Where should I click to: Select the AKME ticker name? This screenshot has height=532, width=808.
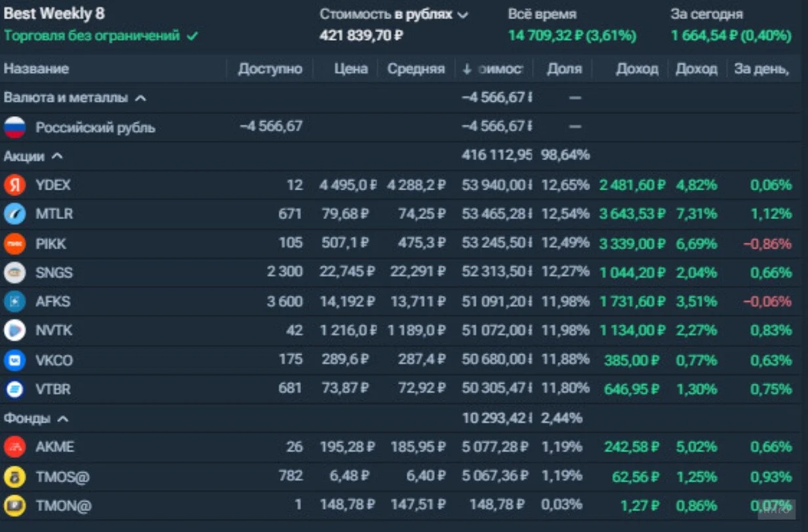tap(54, 447)
